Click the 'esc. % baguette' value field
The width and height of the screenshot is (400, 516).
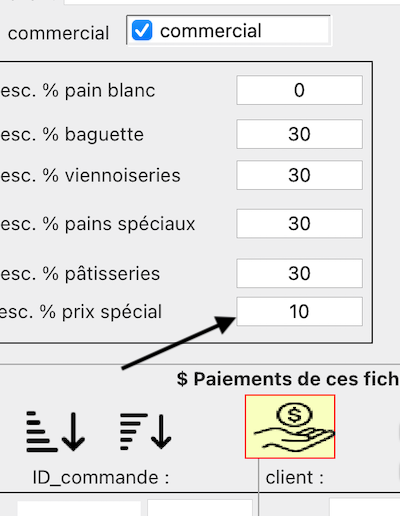(299, 134)
